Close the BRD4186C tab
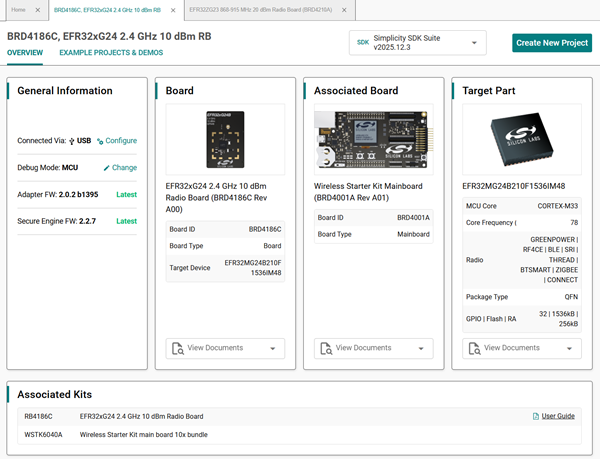Screen dimensions: 600x459 click(x=173, y=10)
